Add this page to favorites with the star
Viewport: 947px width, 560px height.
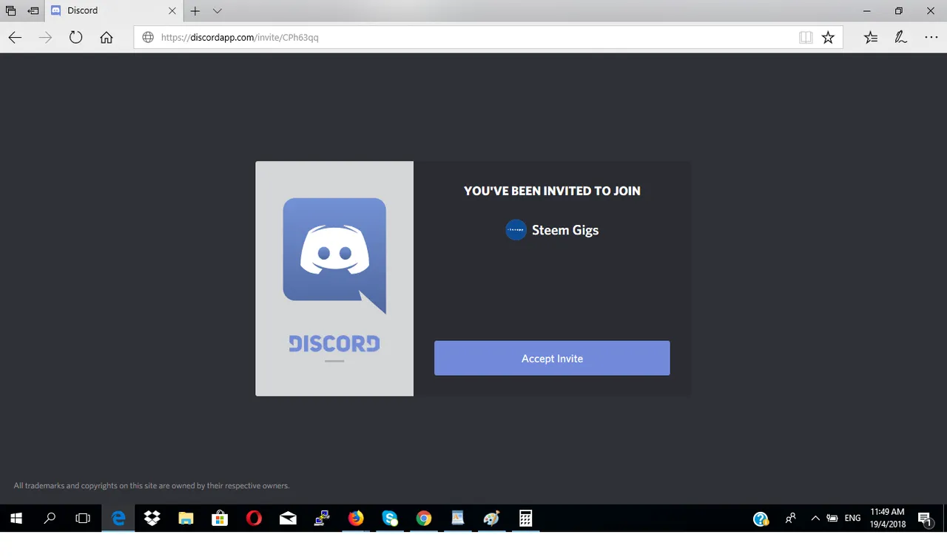(x=828, y=38)
